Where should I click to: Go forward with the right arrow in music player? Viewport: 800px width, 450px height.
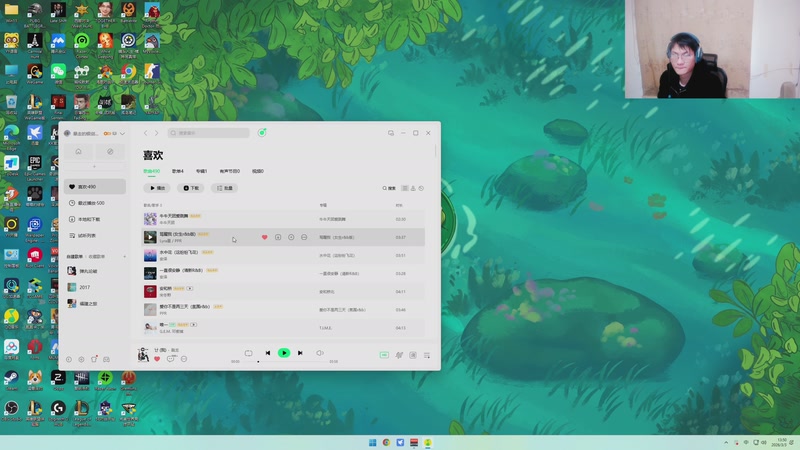[157, 133]
